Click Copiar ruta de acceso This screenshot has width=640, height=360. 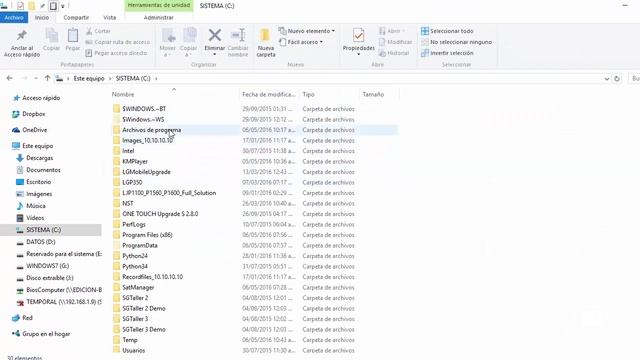click(x=118, y=42)
